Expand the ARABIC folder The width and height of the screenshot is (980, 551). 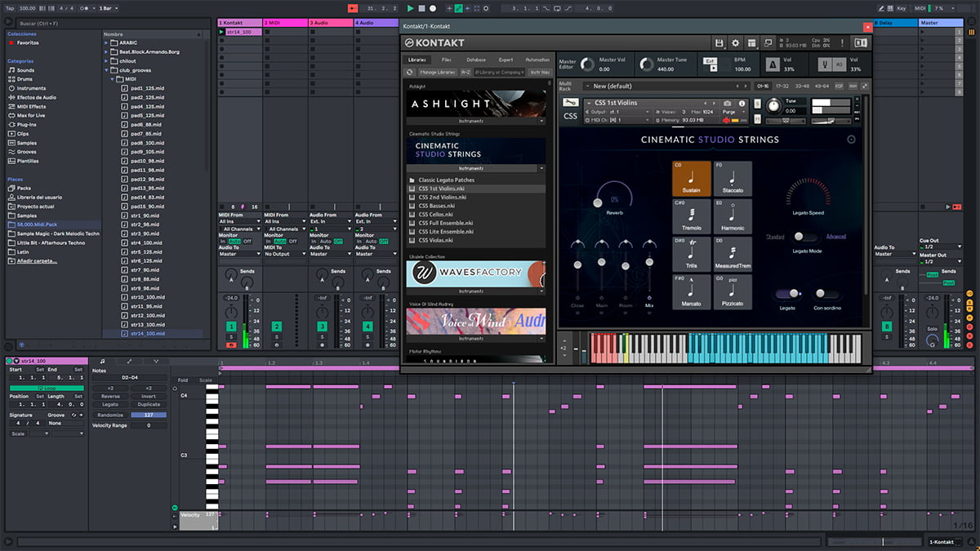coord(107,43)
